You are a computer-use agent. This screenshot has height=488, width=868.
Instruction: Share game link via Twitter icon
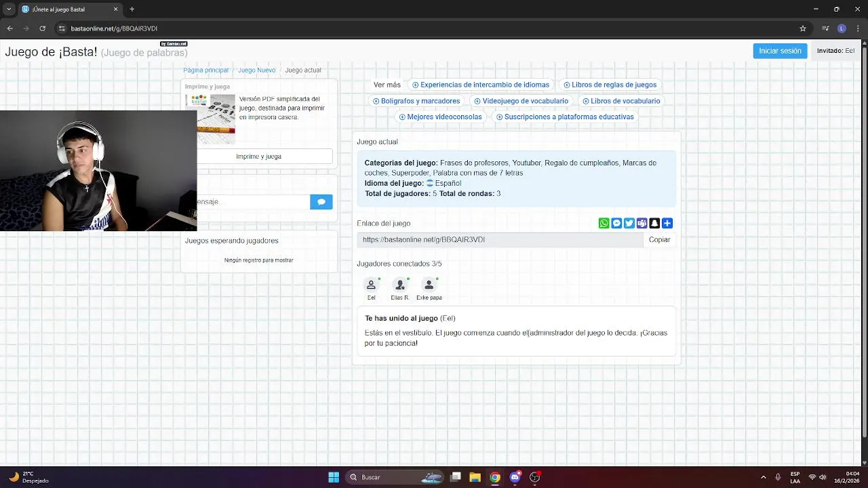pos(629,223)
